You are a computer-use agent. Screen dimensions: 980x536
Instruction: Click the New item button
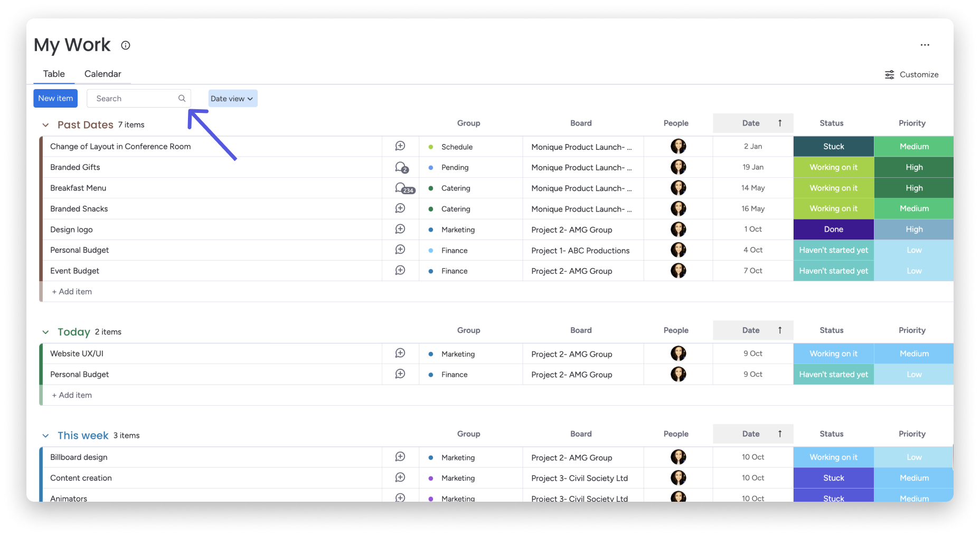click(55, 99)
